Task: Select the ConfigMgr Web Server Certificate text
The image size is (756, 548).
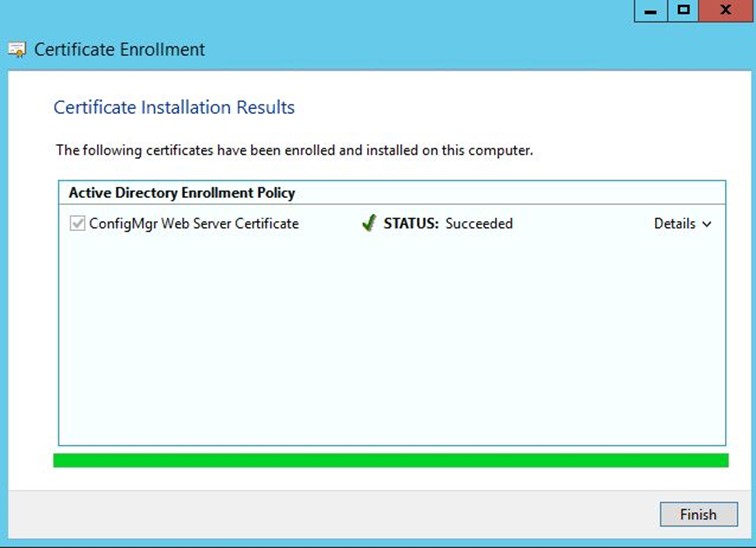Action: tap(194, 224)
